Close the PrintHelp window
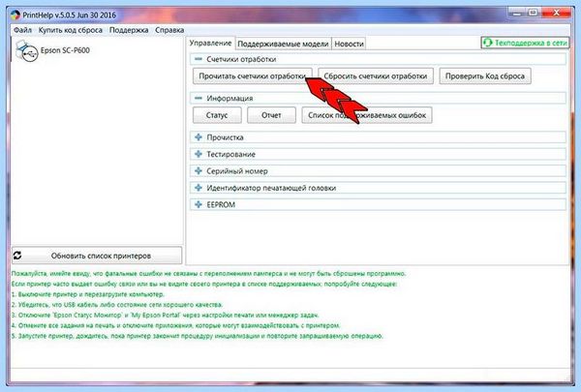 coord(556,14)
